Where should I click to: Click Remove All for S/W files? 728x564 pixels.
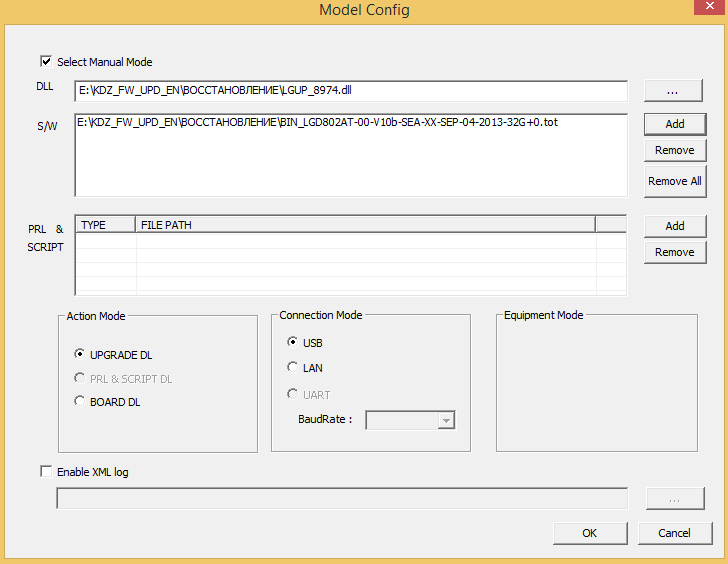[x=674, y=181]
